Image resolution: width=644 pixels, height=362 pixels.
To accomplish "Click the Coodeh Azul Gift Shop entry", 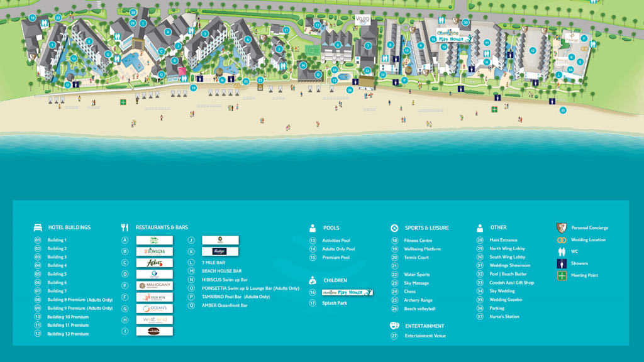I will 511,283.
